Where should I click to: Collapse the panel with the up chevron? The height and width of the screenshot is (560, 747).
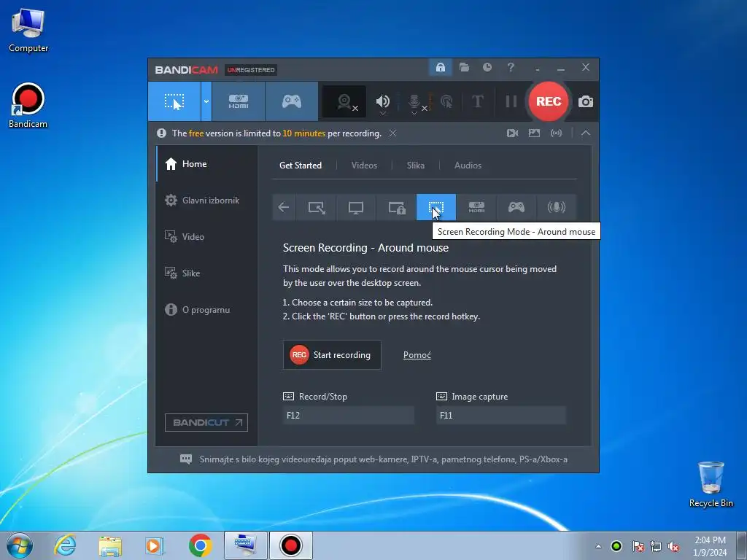click(x=586, y=133)
